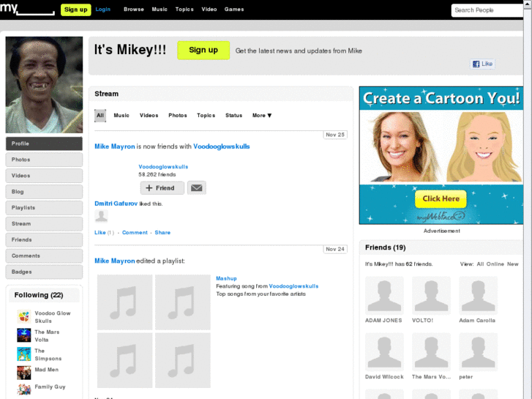The width and height of the screenshot is (532, 399).
Task: Open the Browse menu
Action: pyautogui.click(x=134, y=10)
